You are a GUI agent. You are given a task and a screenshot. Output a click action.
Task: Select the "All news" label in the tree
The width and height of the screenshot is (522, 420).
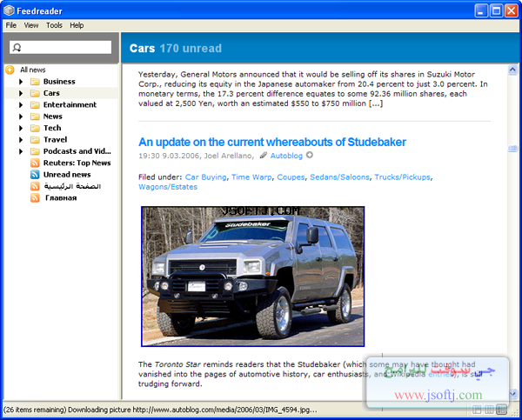click(x=33, y=70)
